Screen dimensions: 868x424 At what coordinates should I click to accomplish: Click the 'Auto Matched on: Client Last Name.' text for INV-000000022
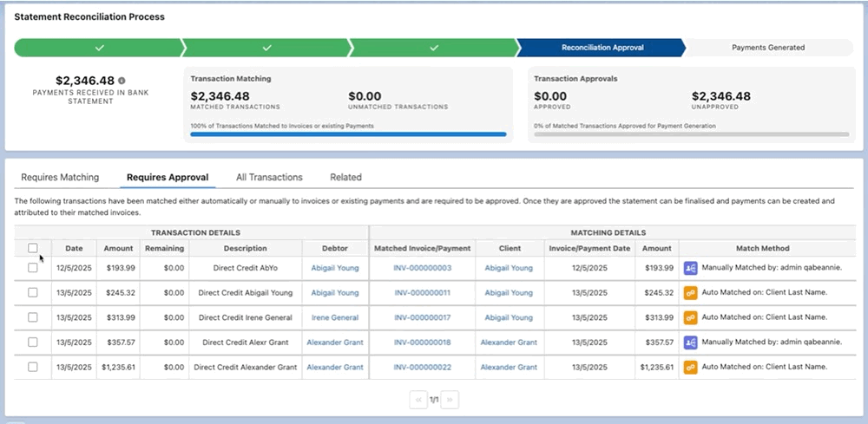[765, 367]
